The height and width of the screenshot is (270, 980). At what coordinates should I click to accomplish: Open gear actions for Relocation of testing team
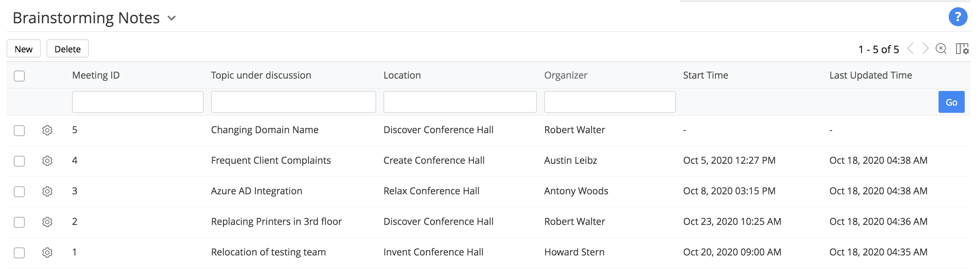(47, 253)
